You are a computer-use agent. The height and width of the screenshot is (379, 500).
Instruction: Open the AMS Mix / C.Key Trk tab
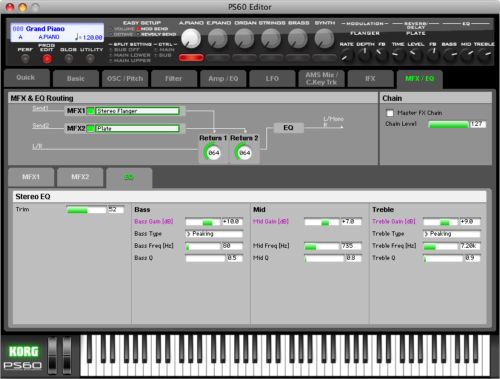coord(321,79)
